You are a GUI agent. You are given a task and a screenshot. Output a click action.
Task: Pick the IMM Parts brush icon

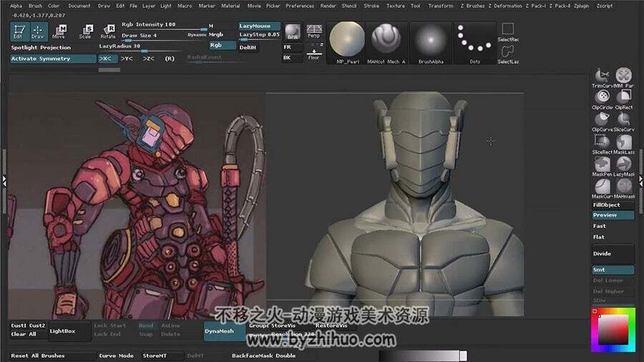coord(624,77)
